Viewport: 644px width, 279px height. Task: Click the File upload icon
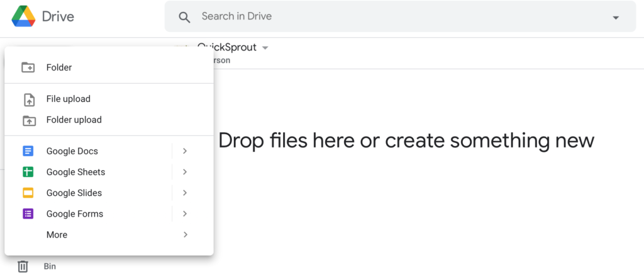tap(29, 99)
